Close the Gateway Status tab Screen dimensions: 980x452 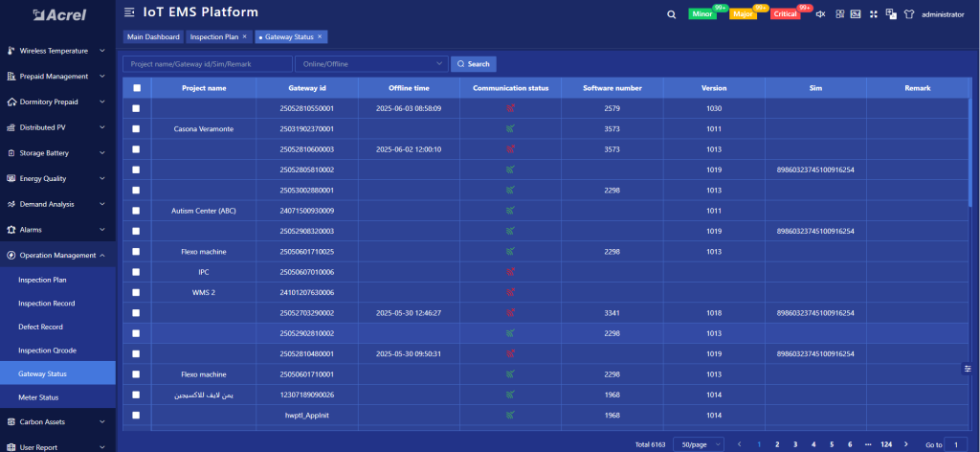click(x=320, y=37)
